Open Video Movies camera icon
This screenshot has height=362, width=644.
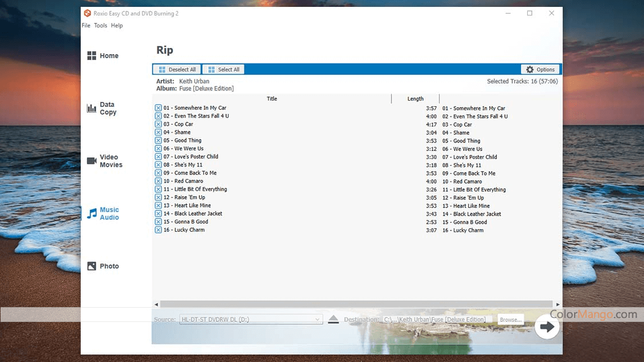point(92,161)
